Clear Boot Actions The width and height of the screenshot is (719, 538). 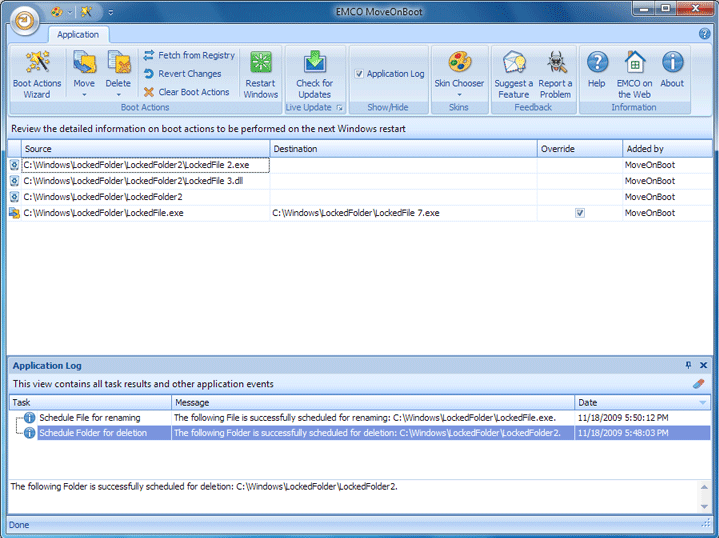(x=187, y=92)
